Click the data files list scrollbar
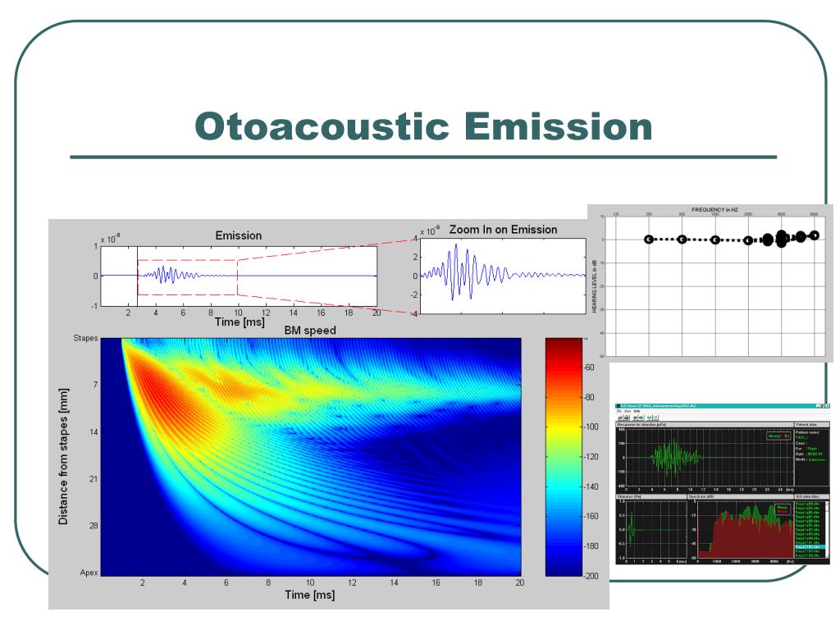Viewport: 840px width, 630px height. 827,529
